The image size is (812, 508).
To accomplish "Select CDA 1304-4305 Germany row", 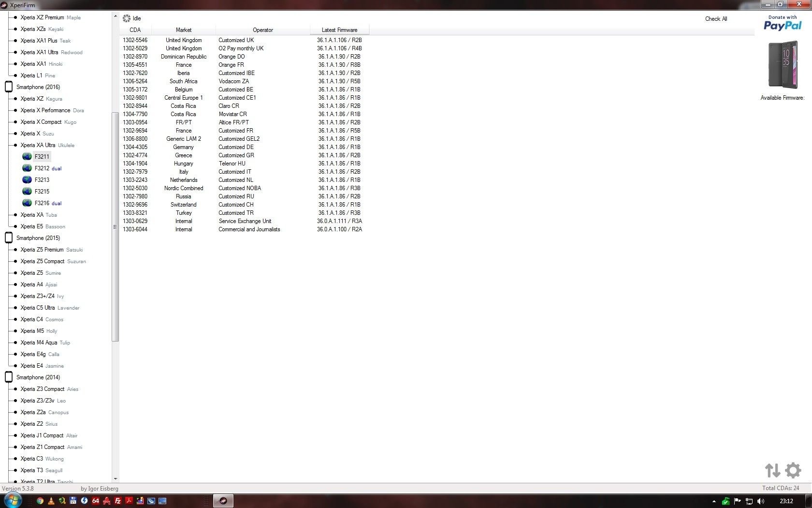I will pos(244,147).
